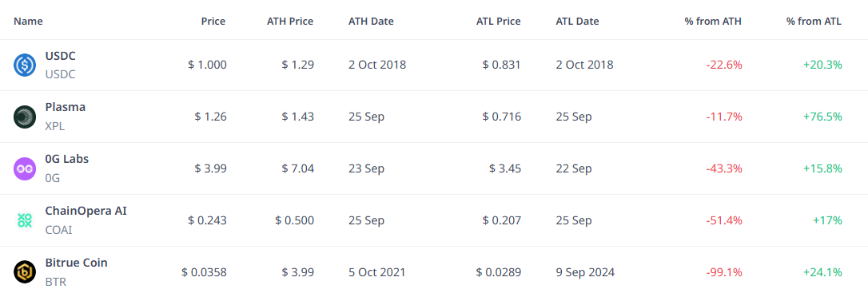Sort table by Price column header

(x=213, y=22)
